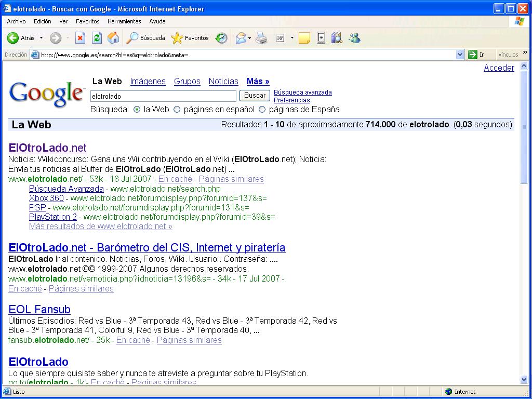This screenshot has height=399, width=532.
Task: Open the PSP sitelink
Action: [37, 207]
